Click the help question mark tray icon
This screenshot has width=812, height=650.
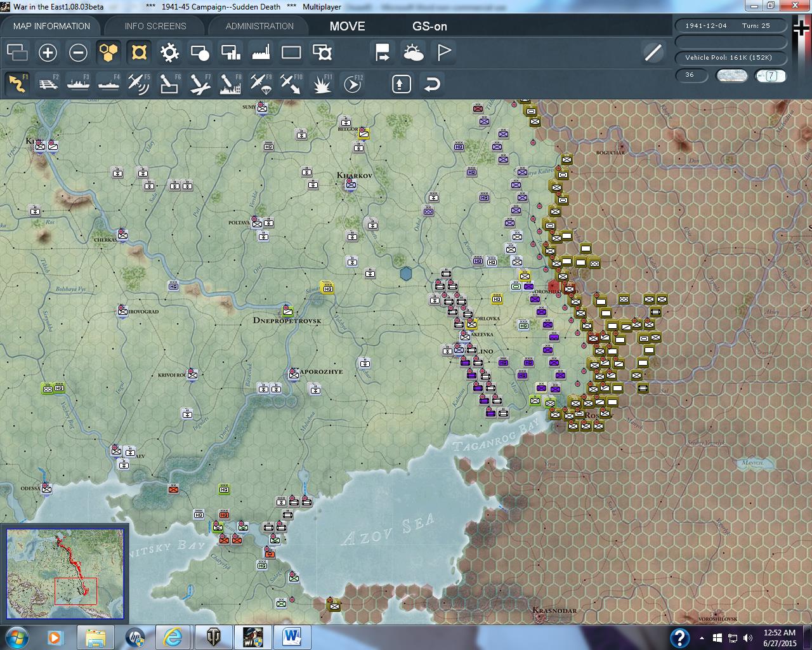pyautogui.click(x=679, y=637)
